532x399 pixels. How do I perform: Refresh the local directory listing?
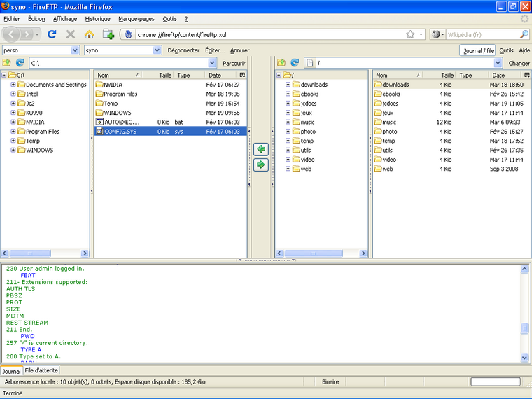[20, 63]
